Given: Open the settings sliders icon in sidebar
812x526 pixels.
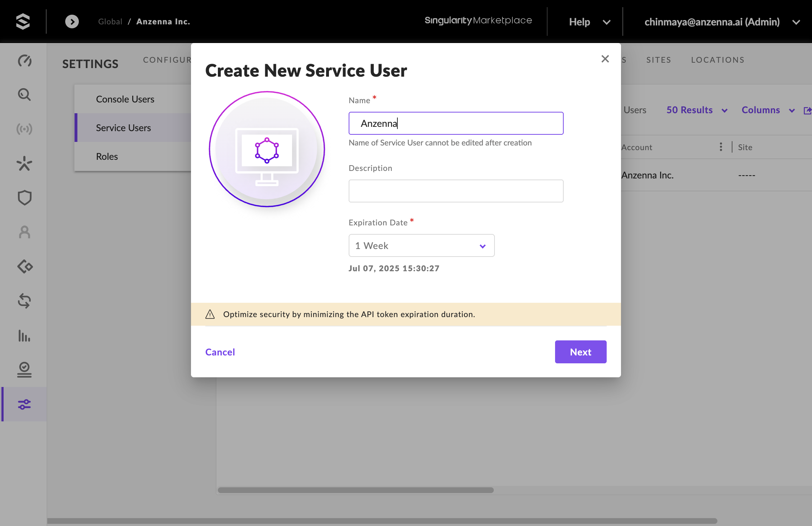Looking at the screenshot, I should pos(24,405).
